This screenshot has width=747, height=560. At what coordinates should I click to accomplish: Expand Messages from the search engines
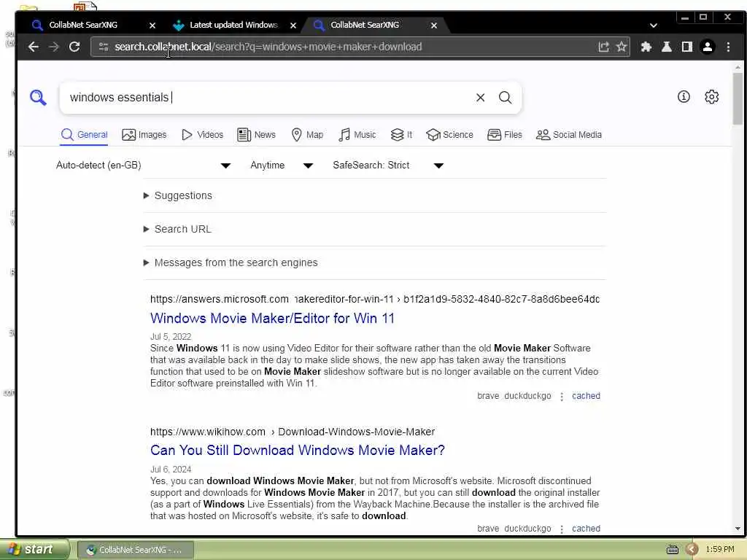(x=231, y=262)
